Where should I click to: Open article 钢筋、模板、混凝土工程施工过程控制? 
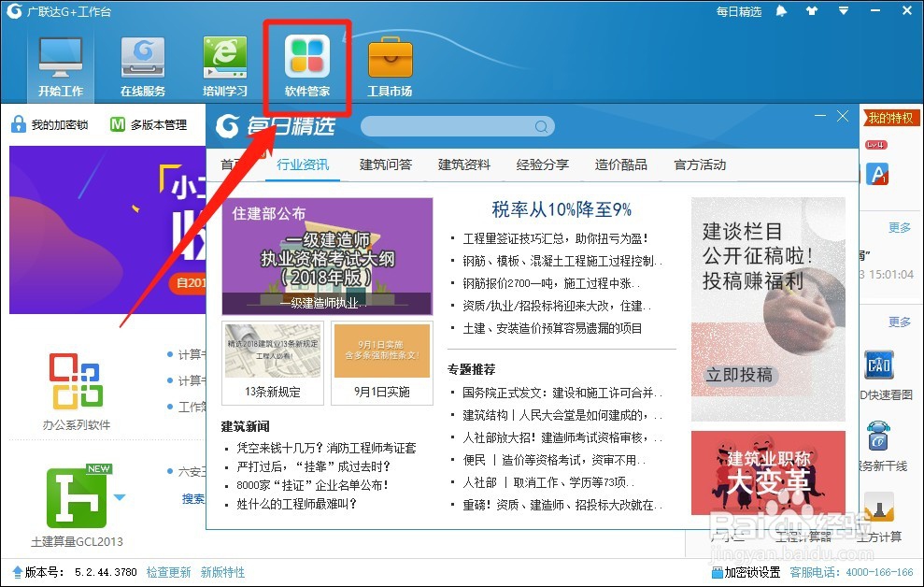click(x=562, y=261)
